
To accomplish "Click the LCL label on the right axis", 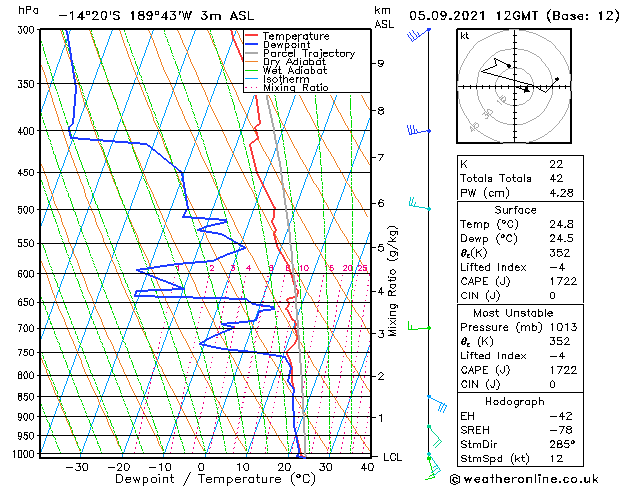I will click(x=392, y=457).
